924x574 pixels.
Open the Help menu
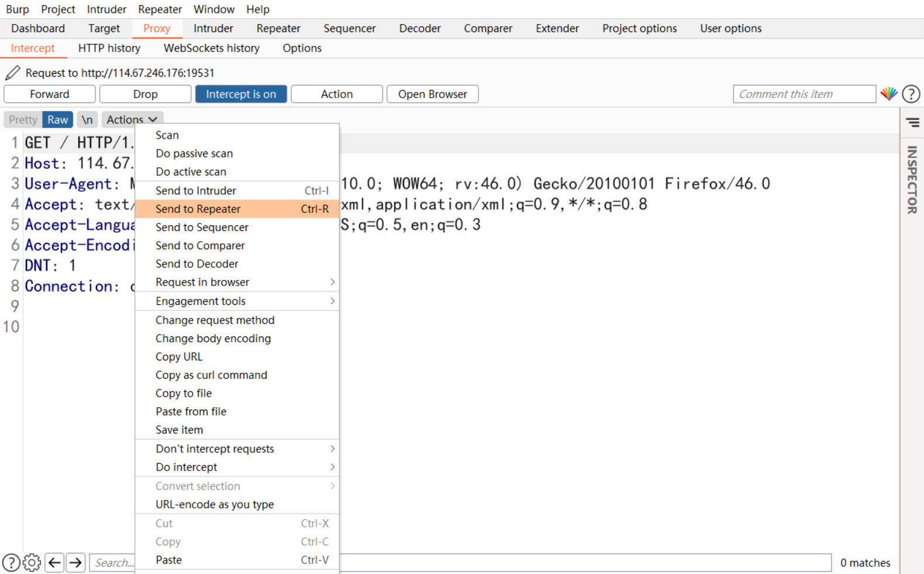point(258,9)
